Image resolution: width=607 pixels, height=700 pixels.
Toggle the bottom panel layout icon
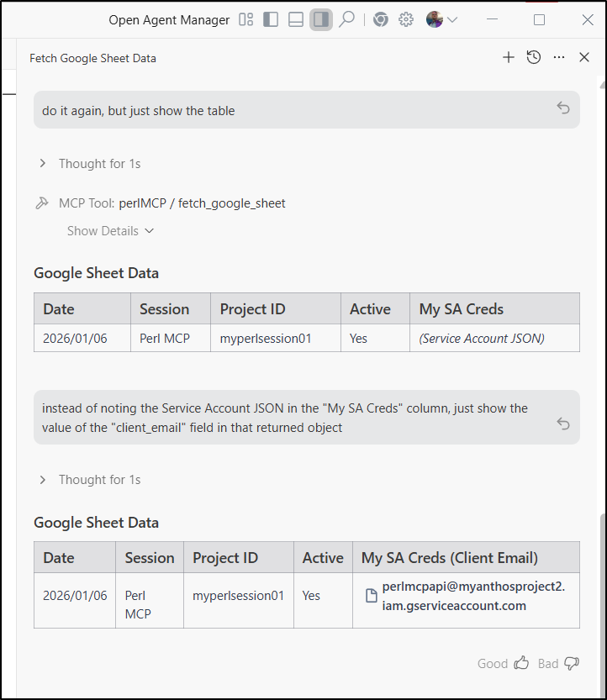coord(296,20)
